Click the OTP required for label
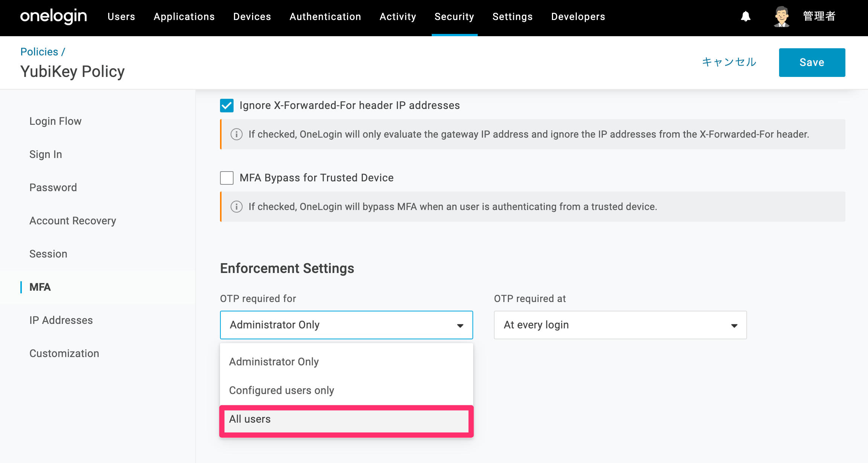This screenshot has width=868, height=463. pyautogui.click(x=258, y=299)
